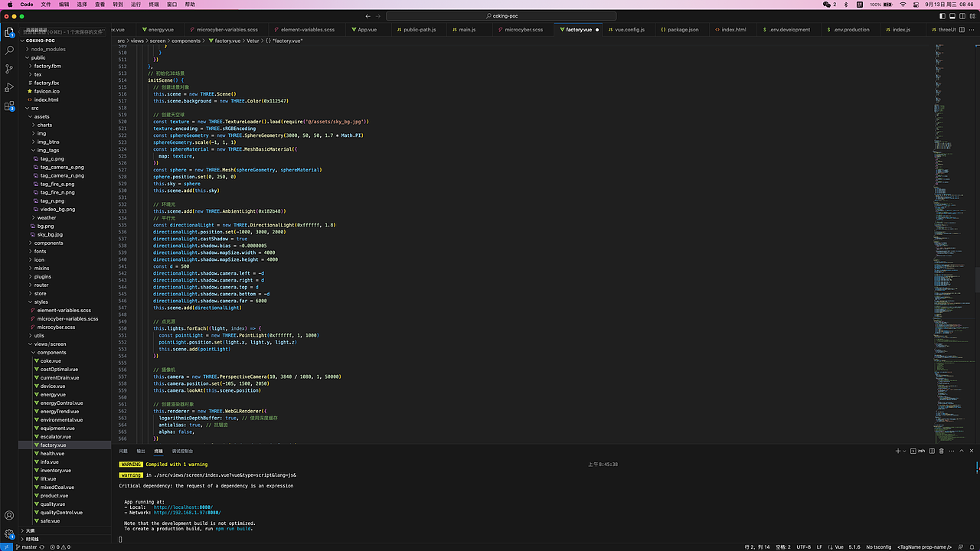Expand the factory.fbm folder
This screenshot has height=551, width=980.
pos(47,66)
